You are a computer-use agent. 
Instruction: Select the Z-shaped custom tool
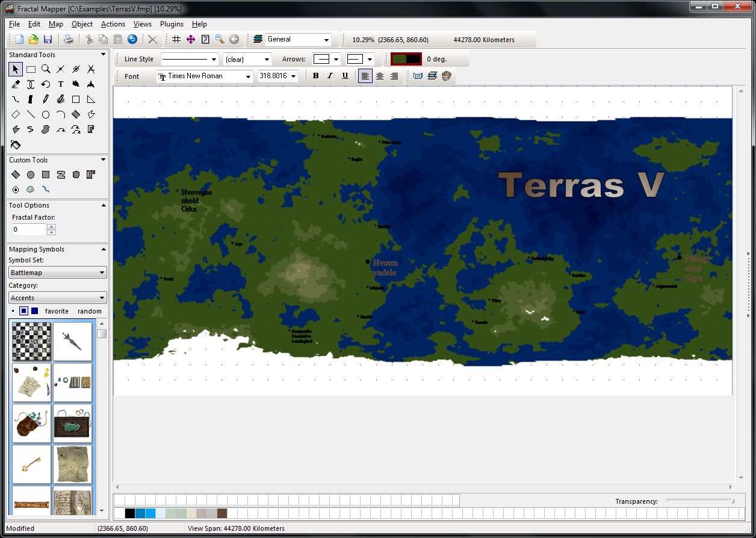[61, 175]
